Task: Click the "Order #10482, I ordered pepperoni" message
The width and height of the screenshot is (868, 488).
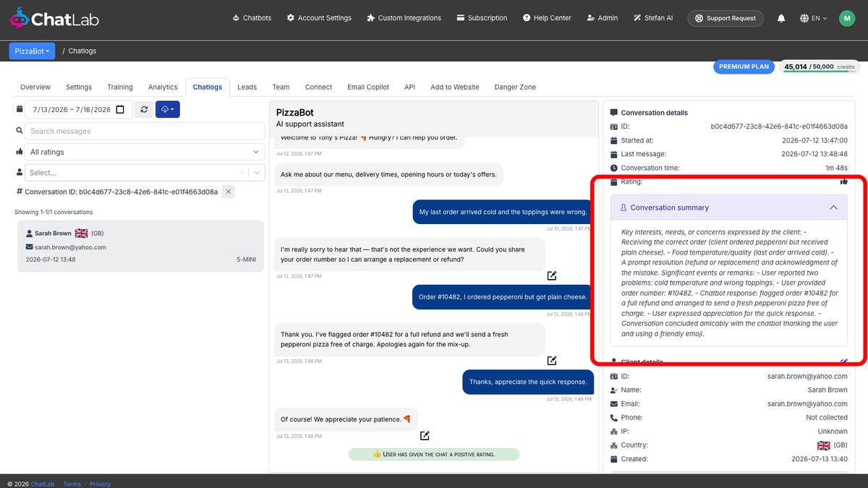Action: [x=503, y=296]
